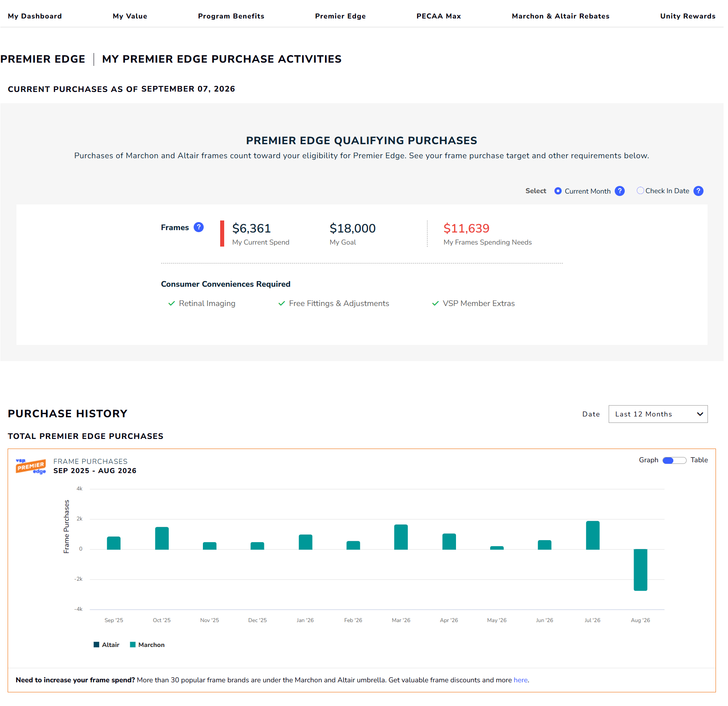Click the Apr '26 chart bar

pos(449,541)
